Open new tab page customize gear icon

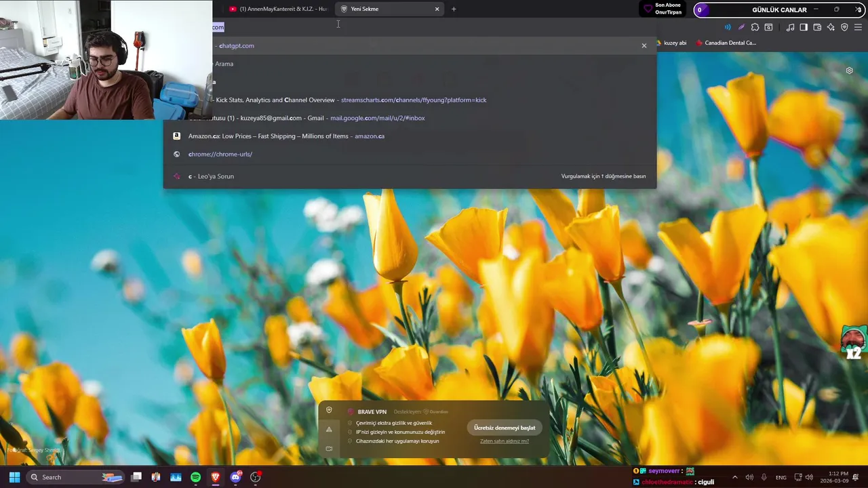coord(849,70)
